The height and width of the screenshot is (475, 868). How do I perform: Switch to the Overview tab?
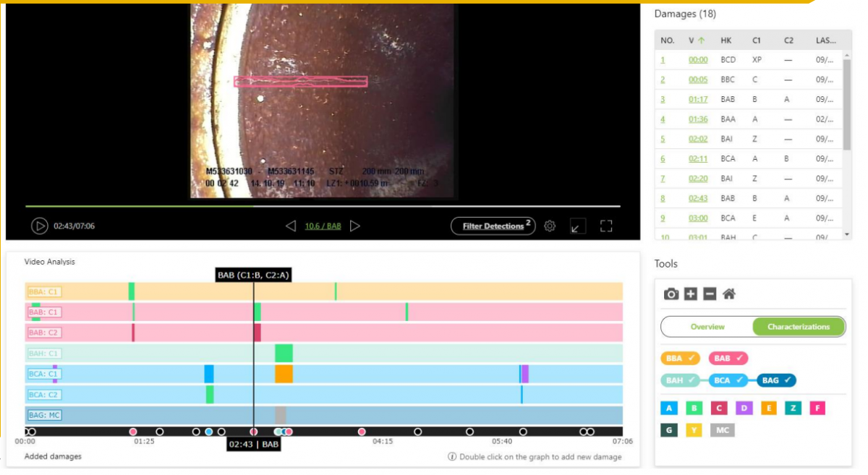pyautogui.click(x=707, y=327)
